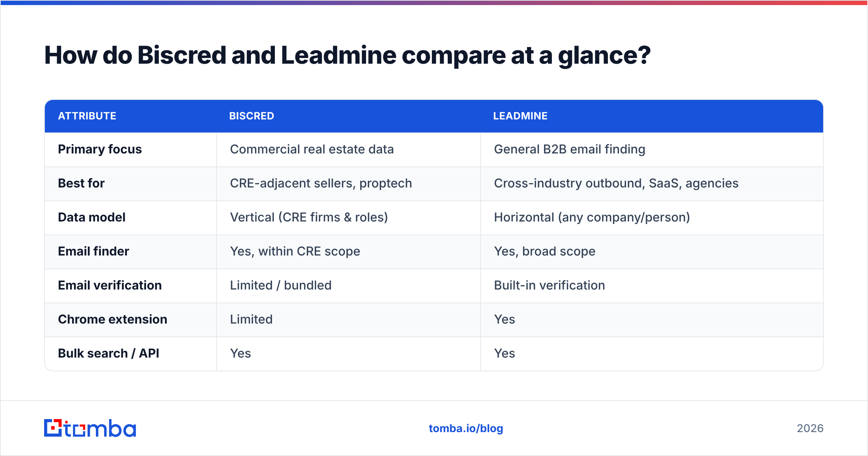Click Leadmine 'Yes' in Bulk search row
The width and height of the screenshot is (868, 456).
click(505, 354)
